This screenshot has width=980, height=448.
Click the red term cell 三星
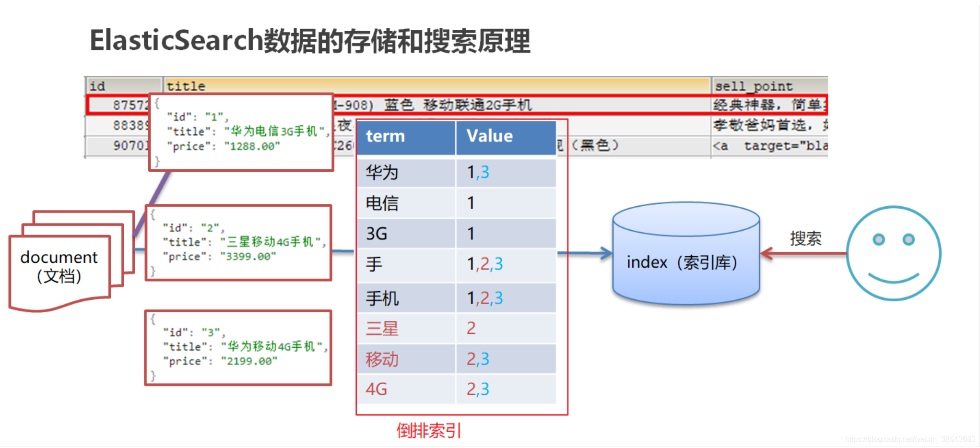click(406, 329)
